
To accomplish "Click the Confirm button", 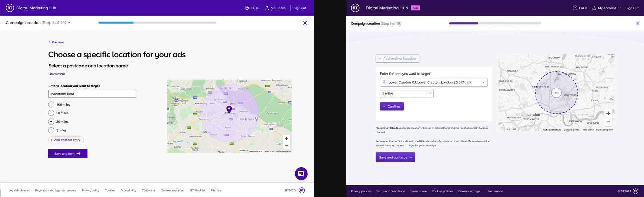I will coord(392,106).
